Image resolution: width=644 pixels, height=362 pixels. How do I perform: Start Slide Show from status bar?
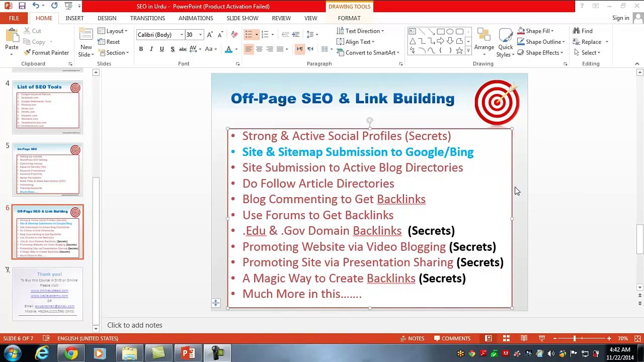(542, 338)
